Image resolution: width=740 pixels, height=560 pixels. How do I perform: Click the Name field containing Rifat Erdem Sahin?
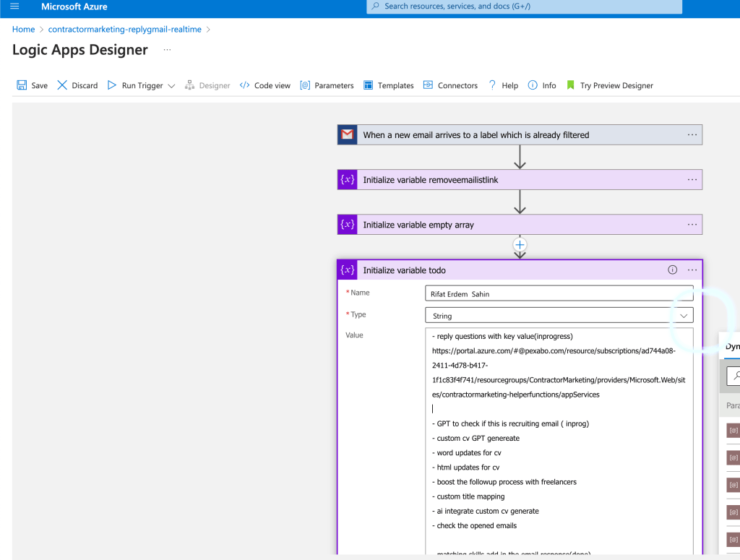click(x=559, y=293)
